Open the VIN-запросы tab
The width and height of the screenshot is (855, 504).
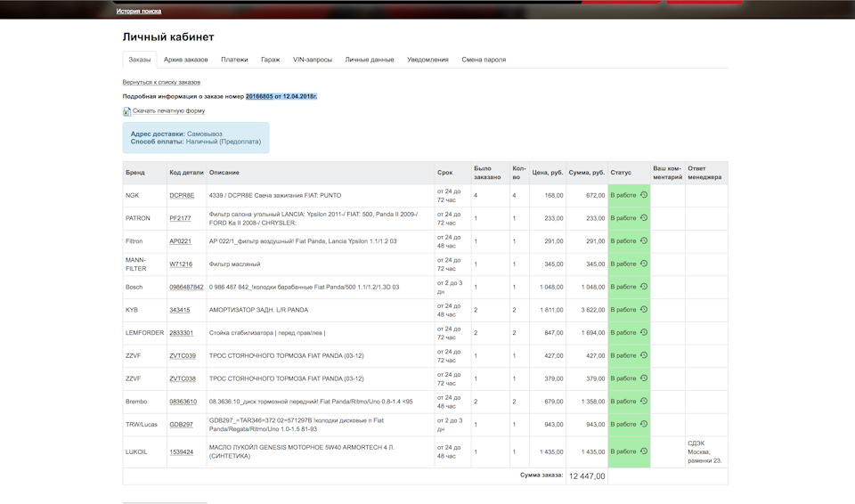[313, 60]
